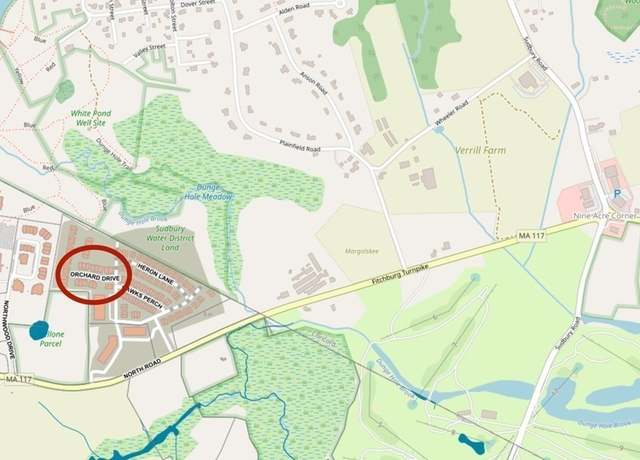Click the Northwood Drive label
This screenshot has height=460, width=640.
point(9,330)
